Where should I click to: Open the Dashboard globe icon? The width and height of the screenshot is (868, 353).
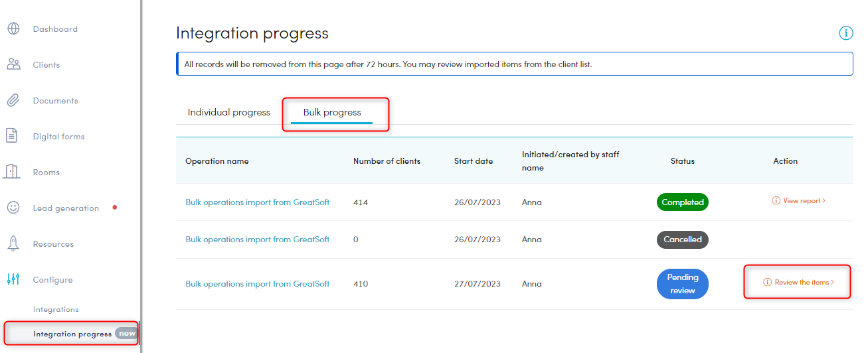coord(13,29)
